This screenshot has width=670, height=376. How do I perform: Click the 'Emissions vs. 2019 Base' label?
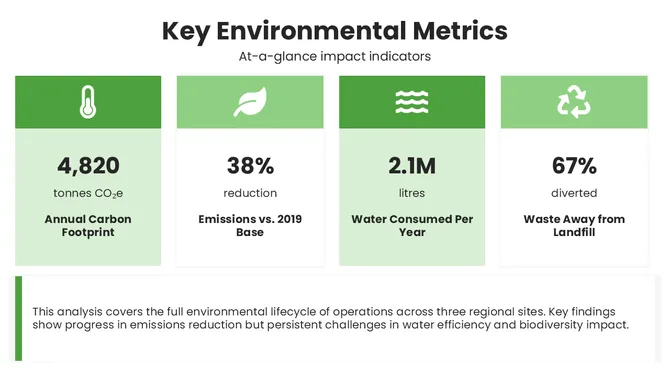point(250,226)
